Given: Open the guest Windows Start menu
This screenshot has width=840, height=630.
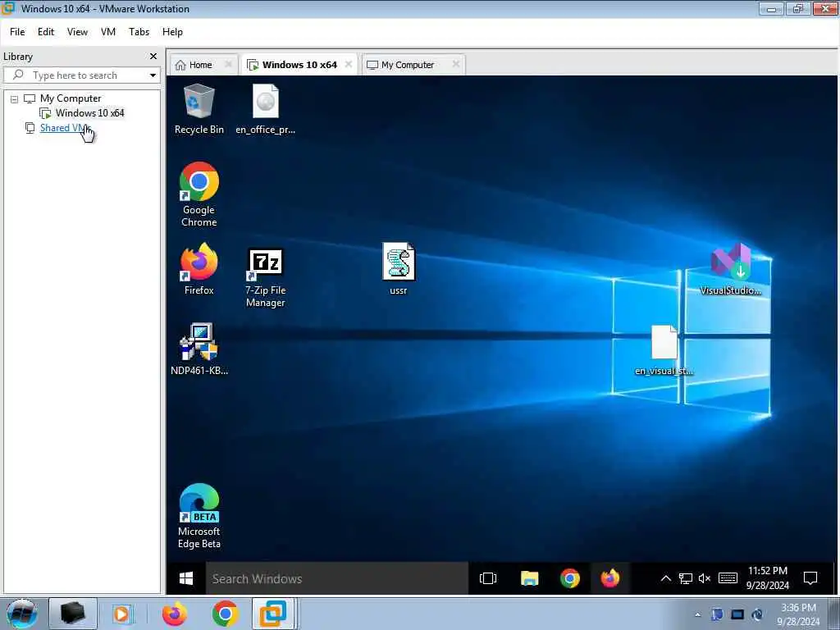Looking at the screenshot, I should (186, 578).
